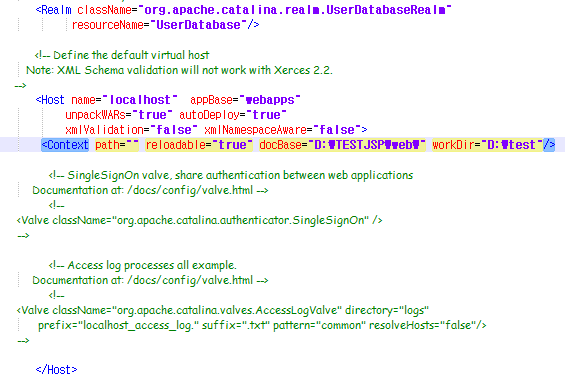Click the "Define the default virtual host" comment
572x376 pixels.
(122, 55)
